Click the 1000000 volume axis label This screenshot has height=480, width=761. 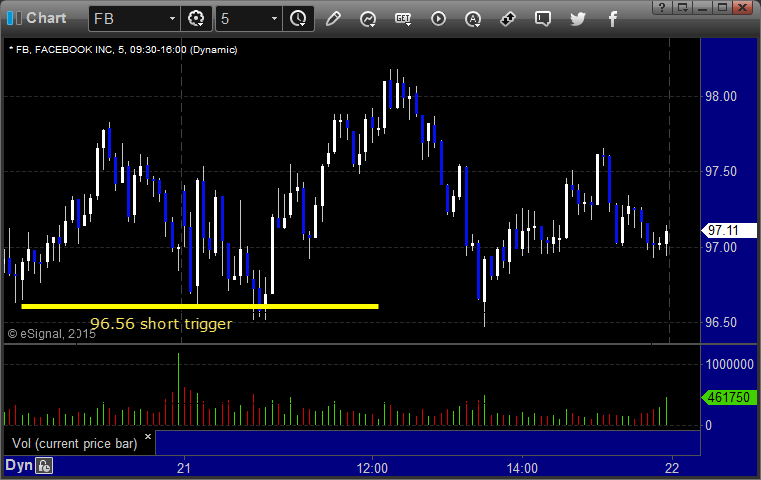(x=729, y=364)
